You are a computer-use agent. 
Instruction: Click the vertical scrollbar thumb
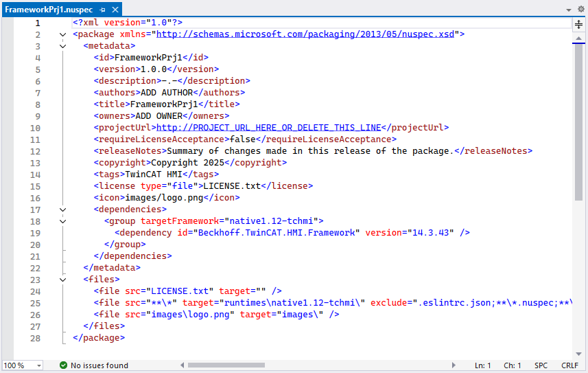[x=578, y=122]
